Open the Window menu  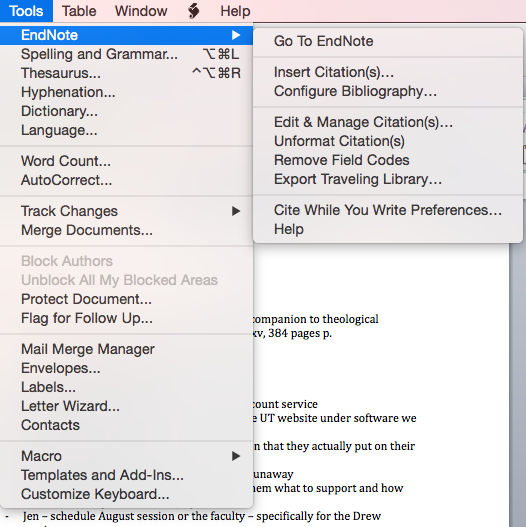click(141, 11)
